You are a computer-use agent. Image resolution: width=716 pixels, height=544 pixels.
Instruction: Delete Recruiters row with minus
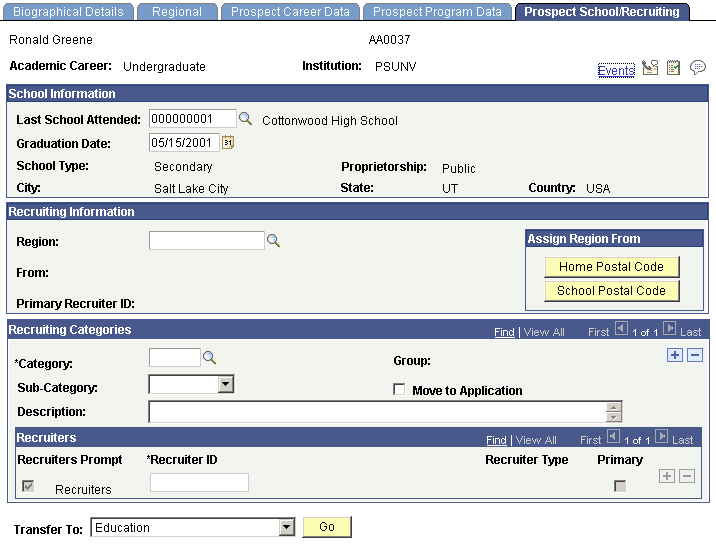point(687,476)
